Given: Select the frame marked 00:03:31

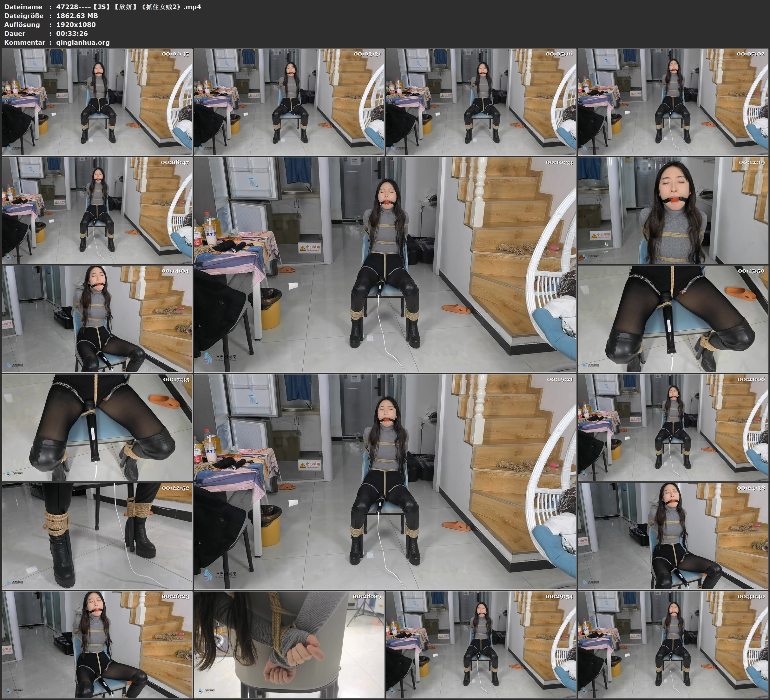Looking at the screenshot, I should coord(289,102).
